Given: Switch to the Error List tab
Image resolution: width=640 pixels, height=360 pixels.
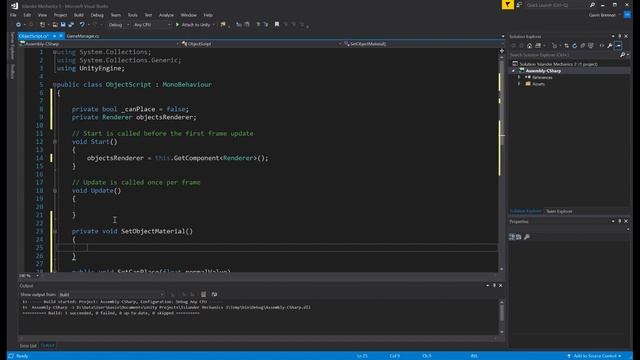Looking at the screenshot, I should coord(28,346).
